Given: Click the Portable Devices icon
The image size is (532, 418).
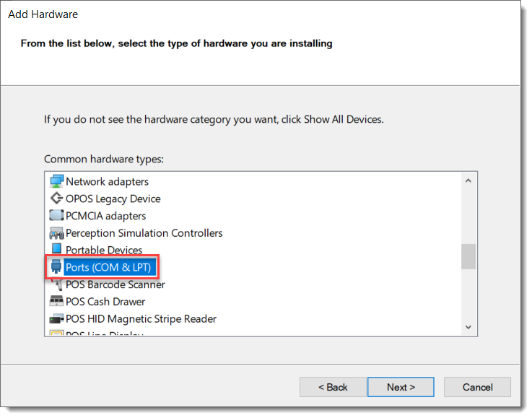Looking at the screenshot, I should tap(56, 251).
